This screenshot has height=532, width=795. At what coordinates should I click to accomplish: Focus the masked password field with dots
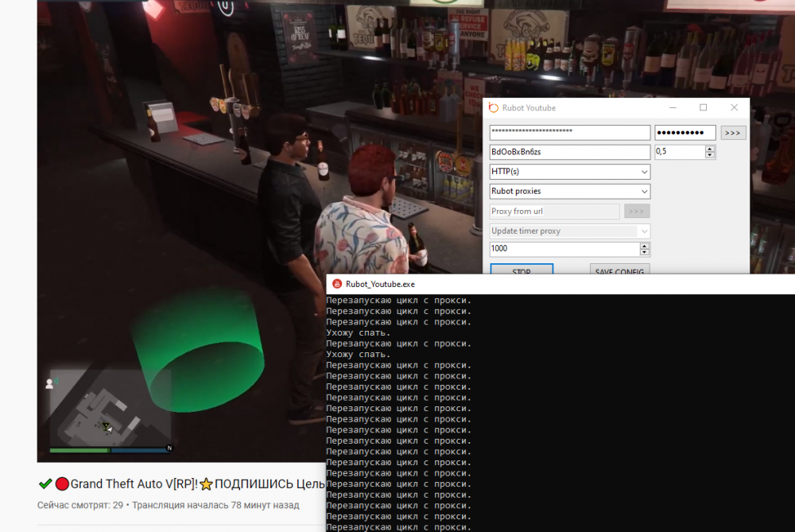[x=684, y=133]
